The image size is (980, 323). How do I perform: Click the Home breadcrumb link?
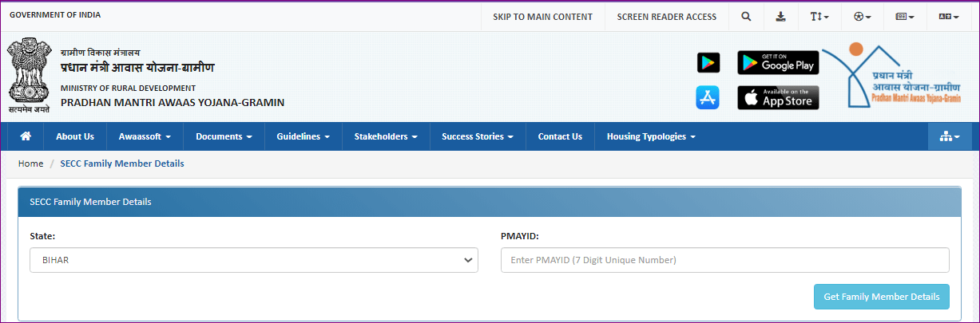pyautogui.click(x=30, y=163)
